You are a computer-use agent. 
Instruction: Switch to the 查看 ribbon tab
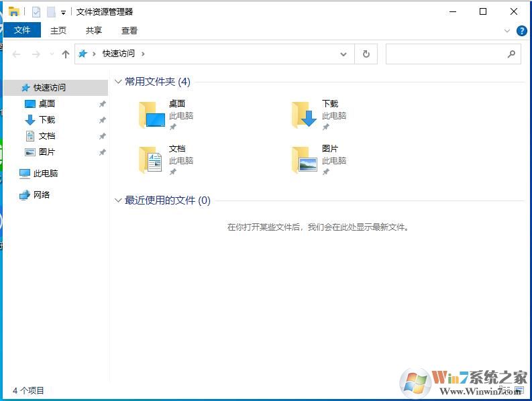click(129, 31)
